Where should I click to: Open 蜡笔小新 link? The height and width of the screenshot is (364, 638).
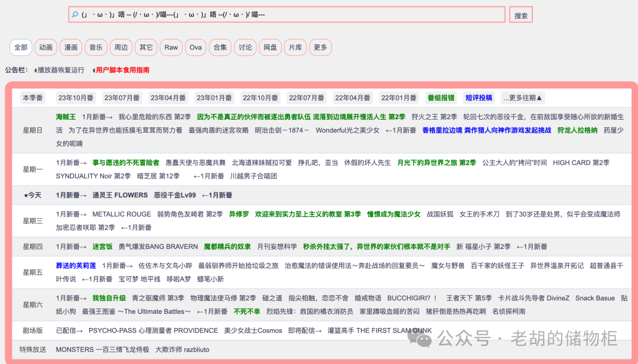tap(210, 279)
